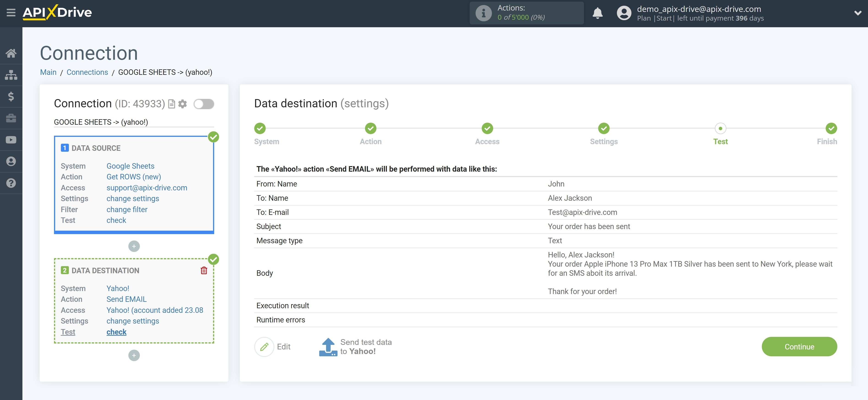Click the Message type 'Text' value
The width and height of the screenshot is (868, 400).
coord(555,241)
